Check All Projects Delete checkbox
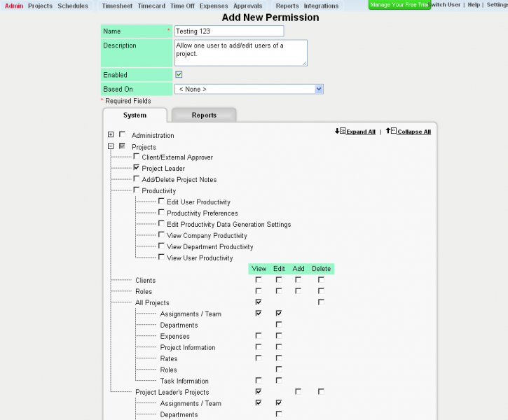Image resolution: width=508 pixels, height=420 pixels. click(x=321, y=302)
